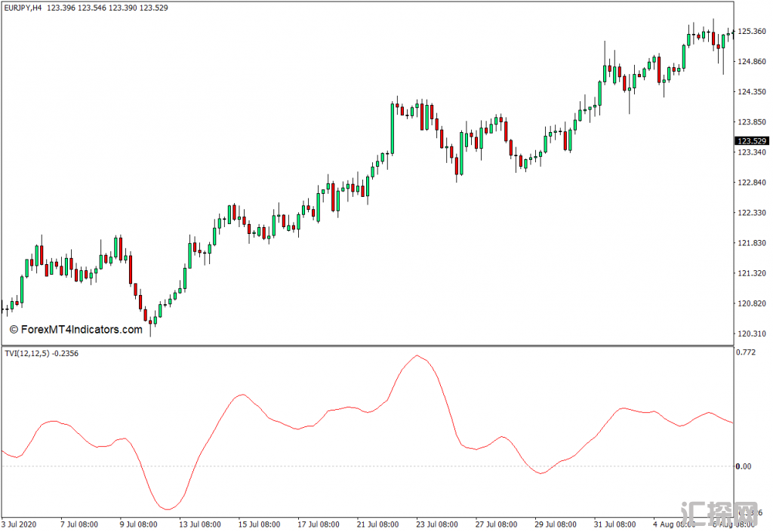Select the 0.772 indicator scale value
The width and height of the screenshot is (773, 532).
pyautogui.click(x=746, y=352)
